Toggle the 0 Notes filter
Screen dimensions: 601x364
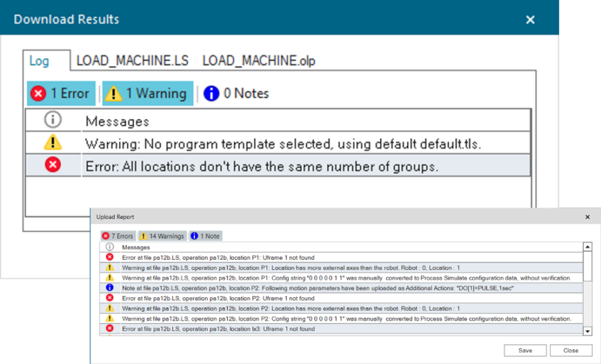click(236, 94)
